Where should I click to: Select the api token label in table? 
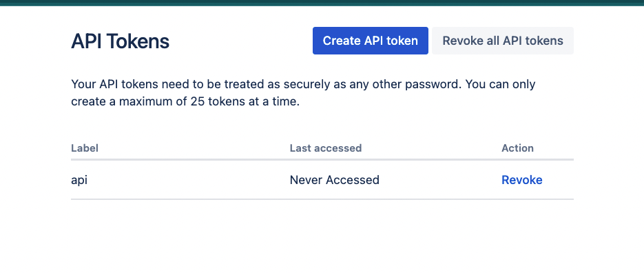(x=79, y=180)
